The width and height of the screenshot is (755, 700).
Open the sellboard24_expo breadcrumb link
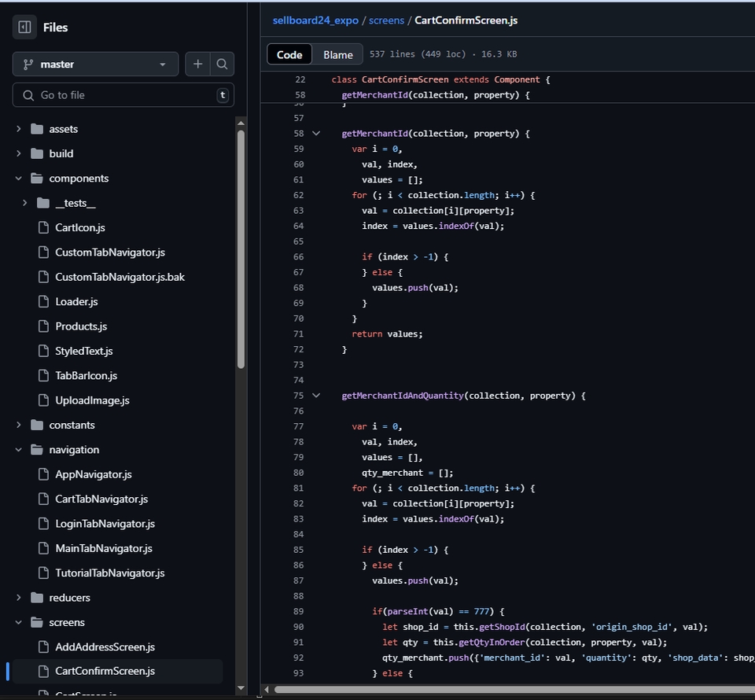coord(315,20)
